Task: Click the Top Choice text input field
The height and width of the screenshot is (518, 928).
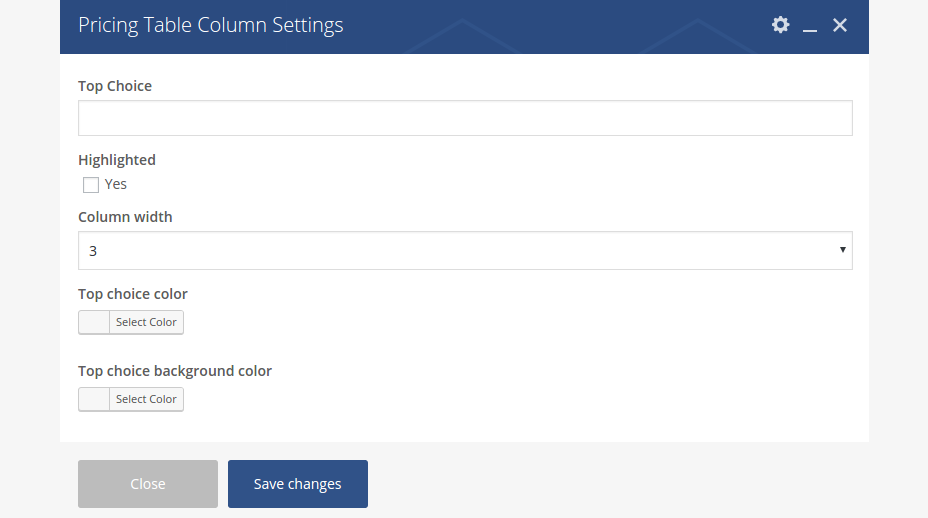Action: [465, 118]
